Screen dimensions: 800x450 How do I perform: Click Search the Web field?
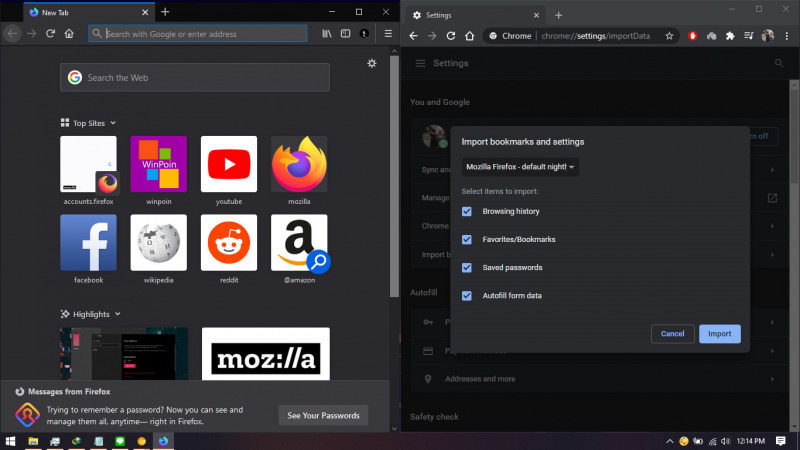[x=195, y=78]
